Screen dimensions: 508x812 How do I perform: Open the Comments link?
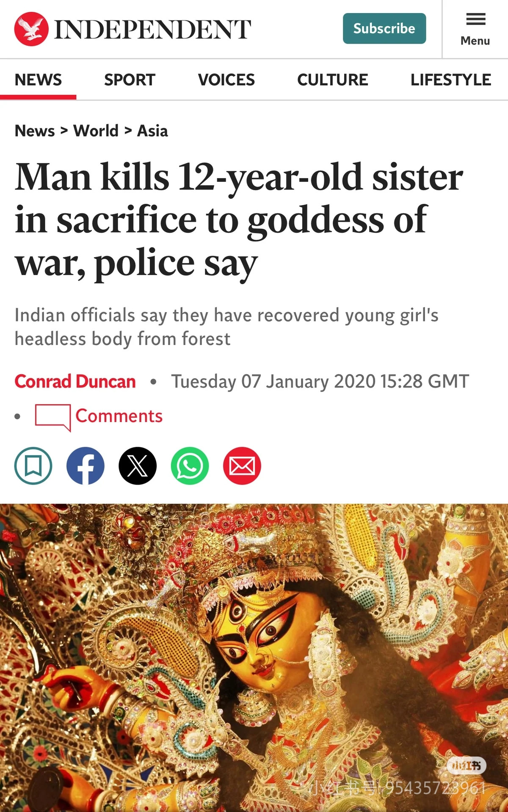119,416
